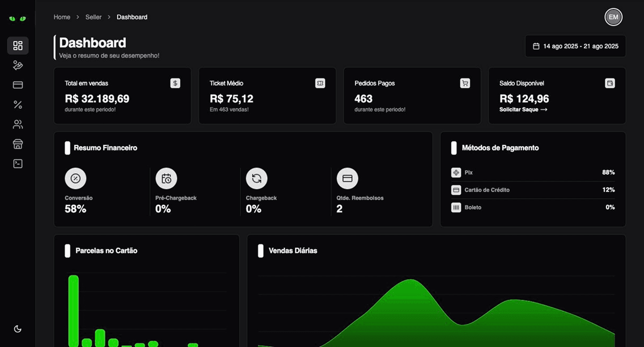This screenshot has height=347, width=644.
Task: Open the customers icon in sidebar
Action: 17,124
